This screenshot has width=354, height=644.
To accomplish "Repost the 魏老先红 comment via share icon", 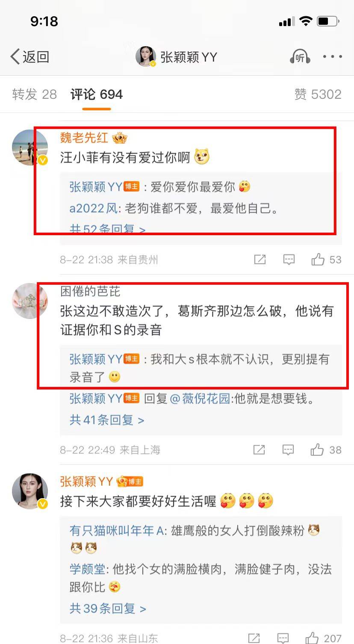I will 260,259.
